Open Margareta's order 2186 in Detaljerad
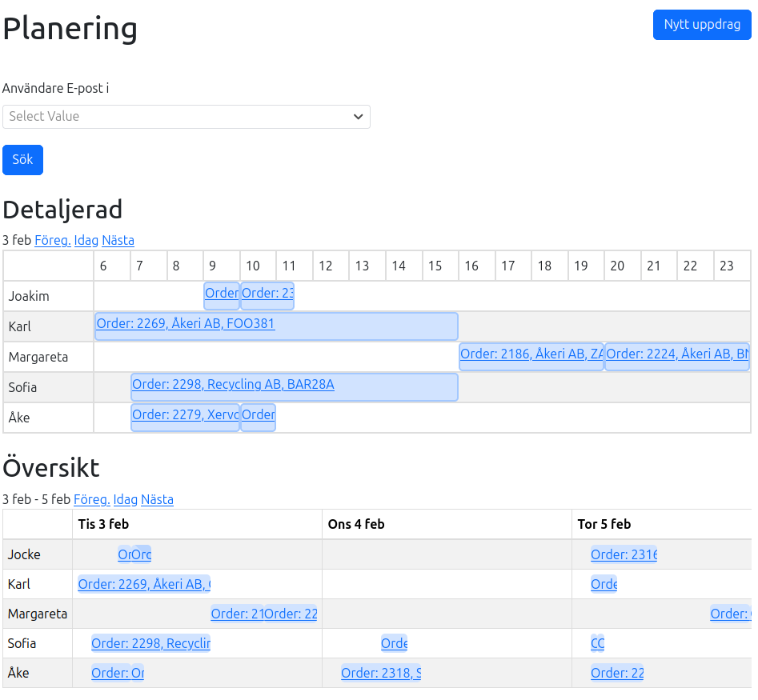 (x=531, y=354)
